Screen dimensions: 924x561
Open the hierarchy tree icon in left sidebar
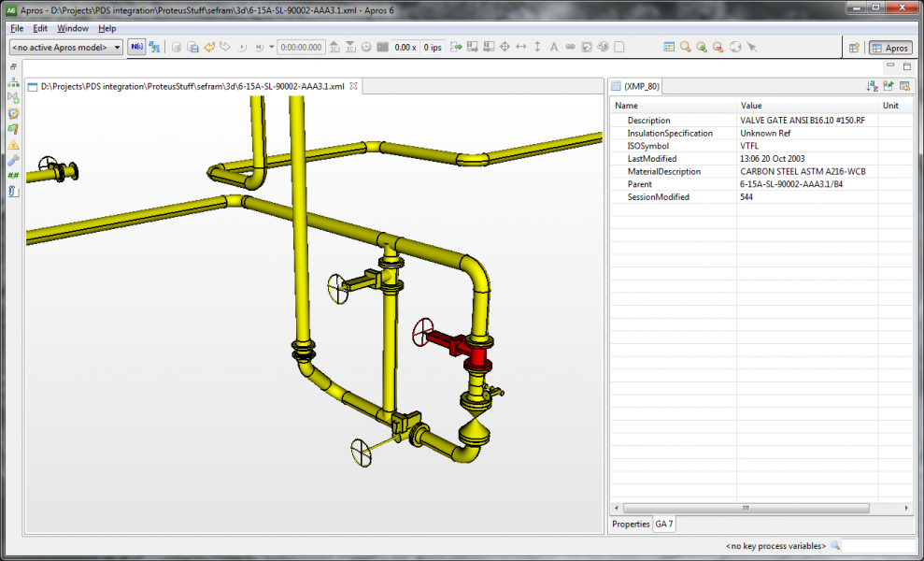click(13, 82)
